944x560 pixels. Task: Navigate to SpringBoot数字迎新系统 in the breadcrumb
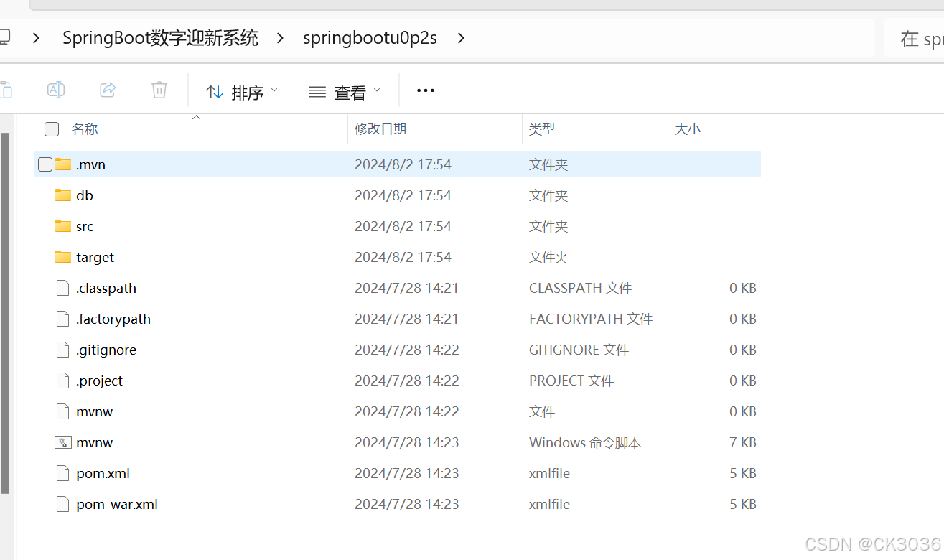pyautogui.click(x=160, y=38)
